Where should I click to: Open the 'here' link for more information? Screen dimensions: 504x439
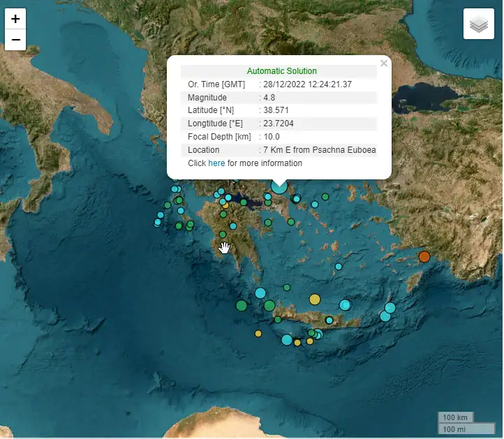click(216, 163)
